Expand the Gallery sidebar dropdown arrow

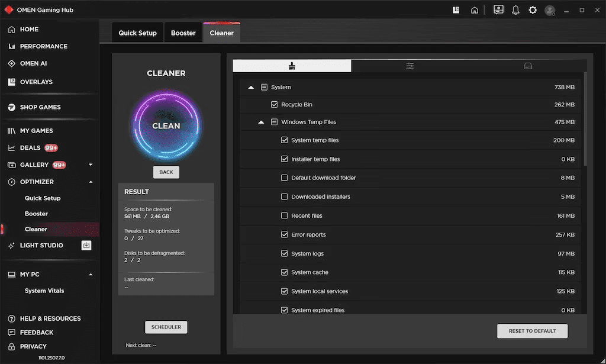pos(91,165)
